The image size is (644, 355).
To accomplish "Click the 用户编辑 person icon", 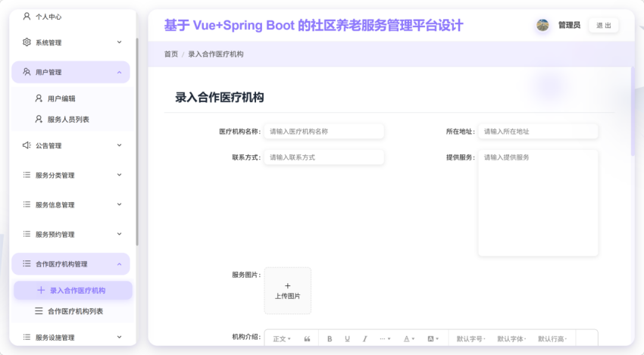I will point(39,98).
